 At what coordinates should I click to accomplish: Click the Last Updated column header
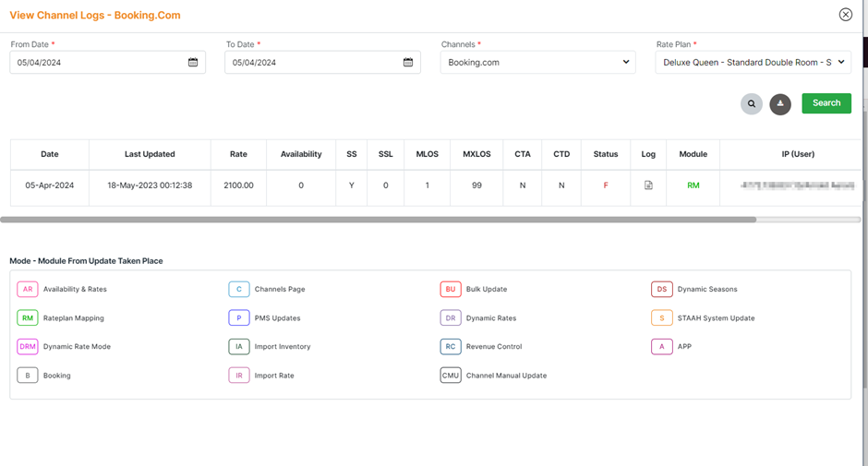click(x=150, y=154)
